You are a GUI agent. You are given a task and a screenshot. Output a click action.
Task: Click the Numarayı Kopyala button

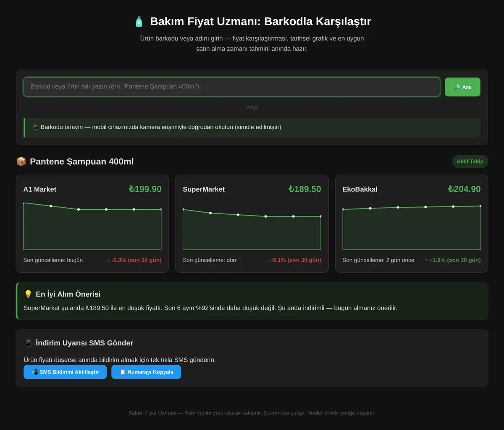(146, 372)
